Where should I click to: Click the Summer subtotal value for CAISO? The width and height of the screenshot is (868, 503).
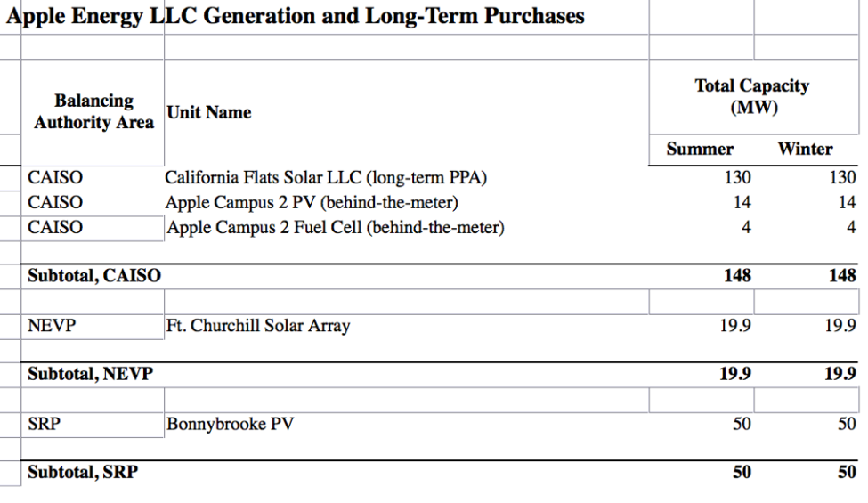735,276
